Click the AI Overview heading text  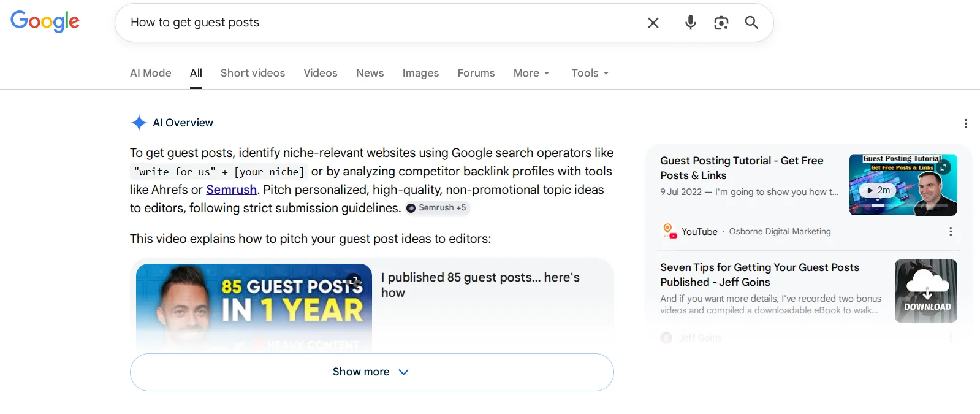[x=183, y=123]
